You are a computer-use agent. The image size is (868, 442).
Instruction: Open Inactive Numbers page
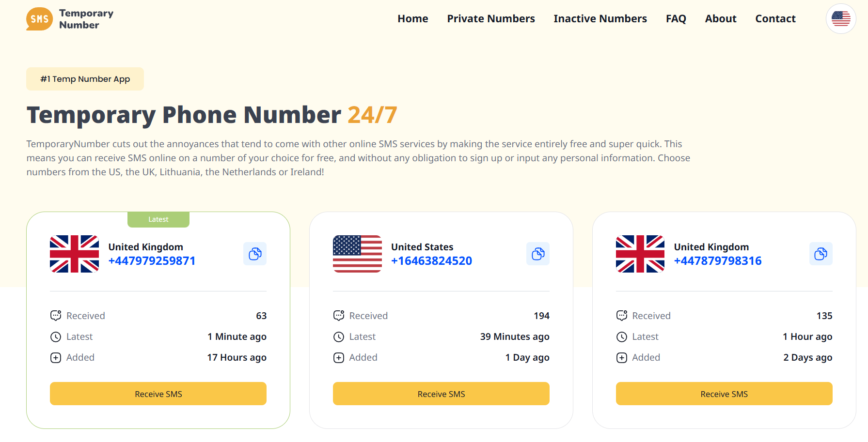(x=600, y=19)
